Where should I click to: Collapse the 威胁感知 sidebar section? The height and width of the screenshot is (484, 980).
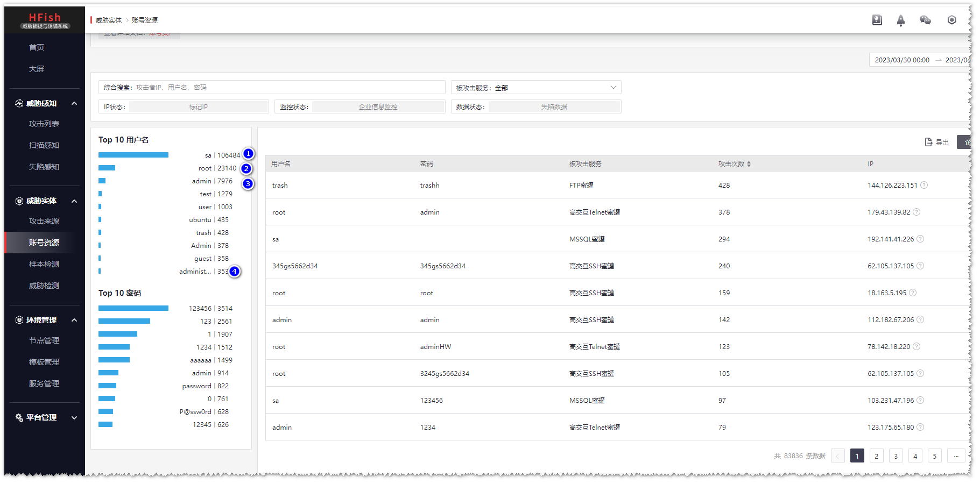coord(74,103)
